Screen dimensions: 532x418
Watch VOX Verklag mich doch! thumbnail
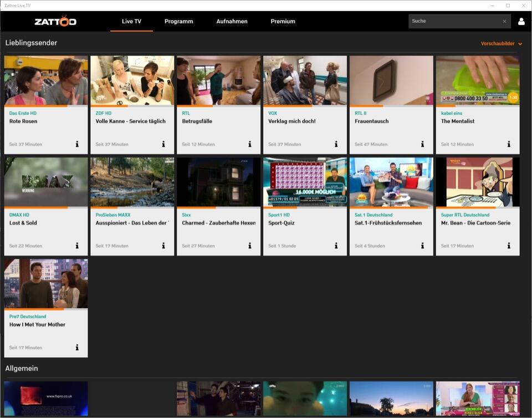(x=305, y=80)
